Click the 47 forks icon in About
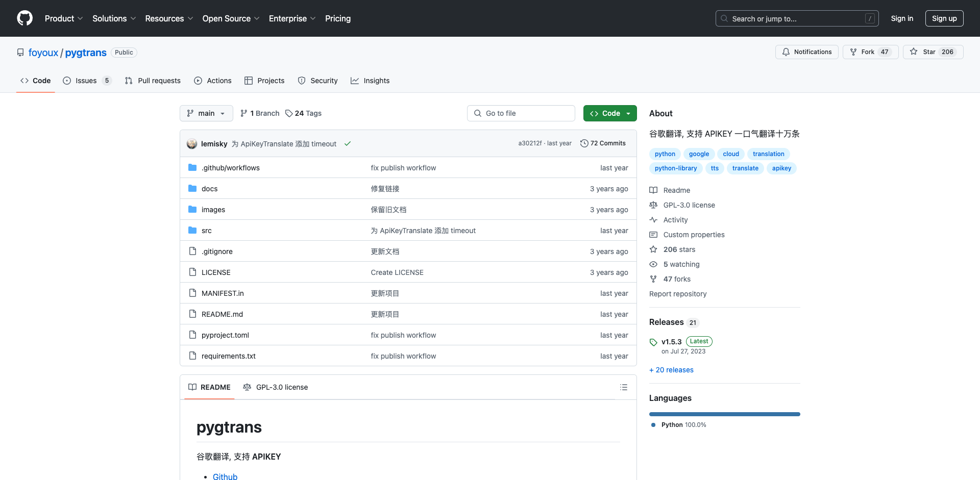The height and width of the screenshot is (480, 980). [x=653, y=279]
